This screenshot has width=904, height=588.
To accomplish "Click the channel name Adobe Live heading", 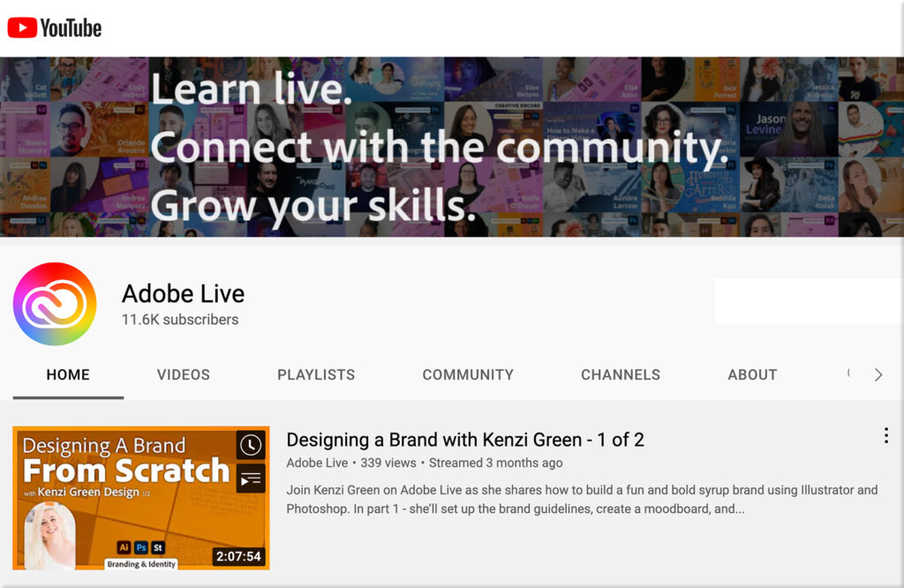I will pyautogui.click(x=184, y=293).
